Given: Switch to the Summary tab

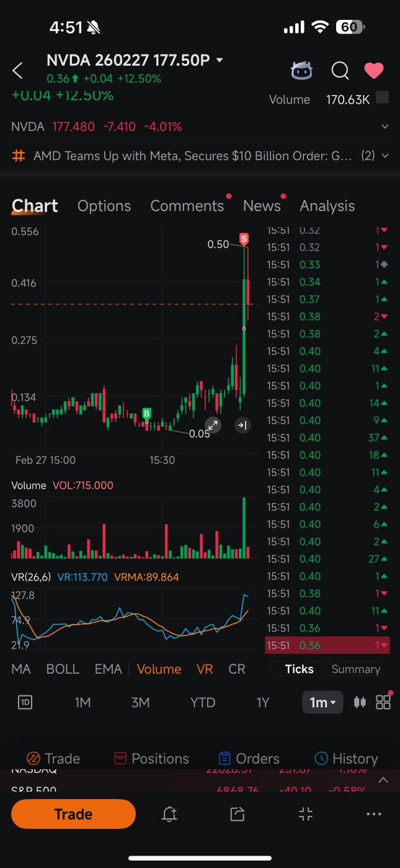Looking at the screenshot, I should pos(356,669).
